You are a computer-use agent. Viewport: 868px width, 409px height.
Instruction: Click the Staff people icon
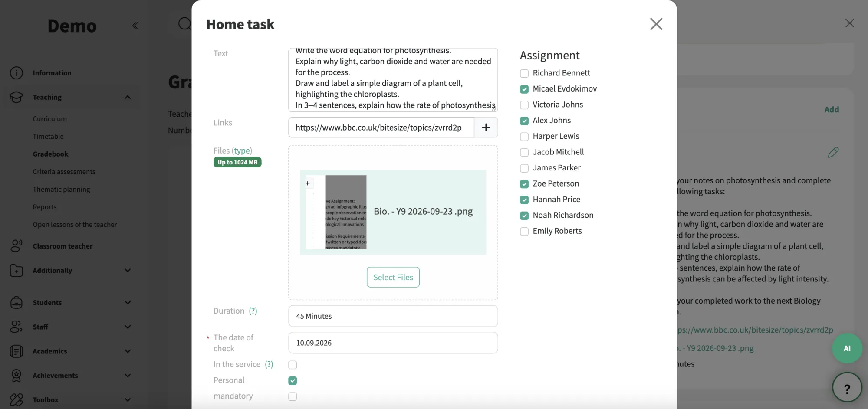coord(16,327)
